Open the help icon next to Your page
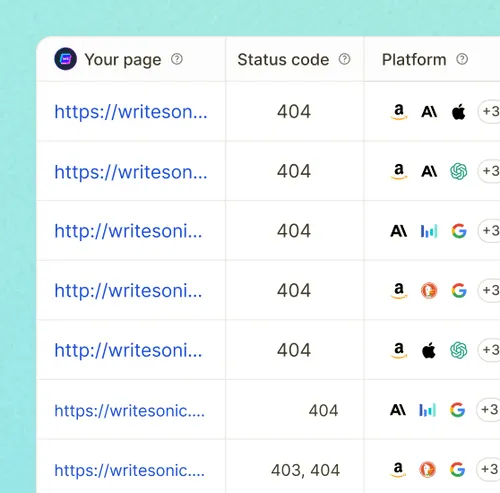500x493 pixels. 177,59
